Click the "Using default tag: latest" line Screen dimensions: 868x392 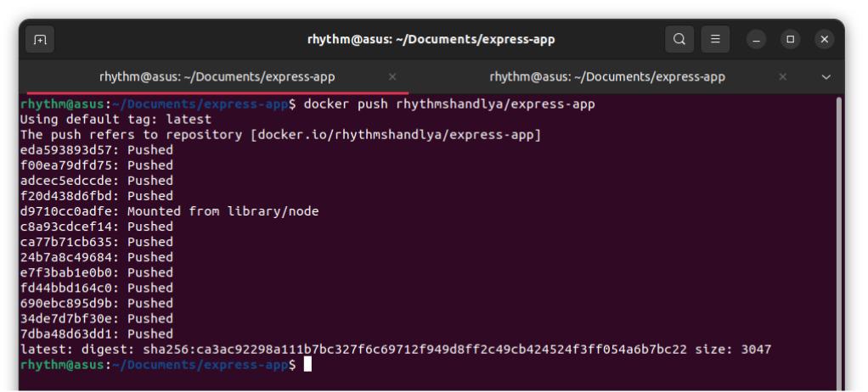[x=109, y=120]
